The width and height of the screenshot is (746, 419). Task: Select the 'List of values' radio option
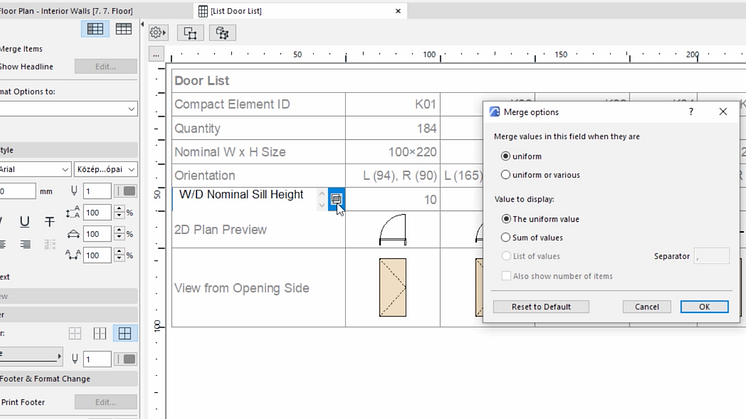[506, 256]
